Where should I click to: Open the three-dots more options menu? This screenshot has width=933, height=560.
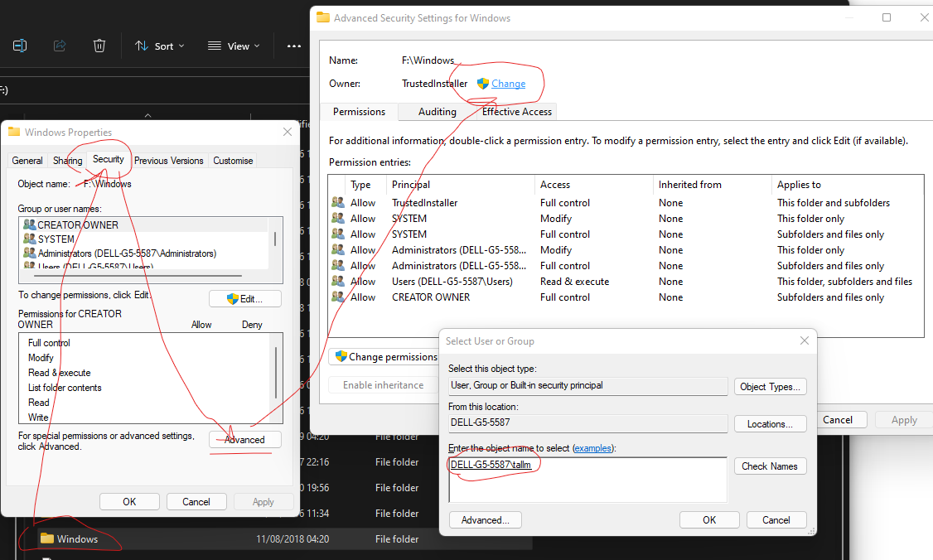[294, 46]
